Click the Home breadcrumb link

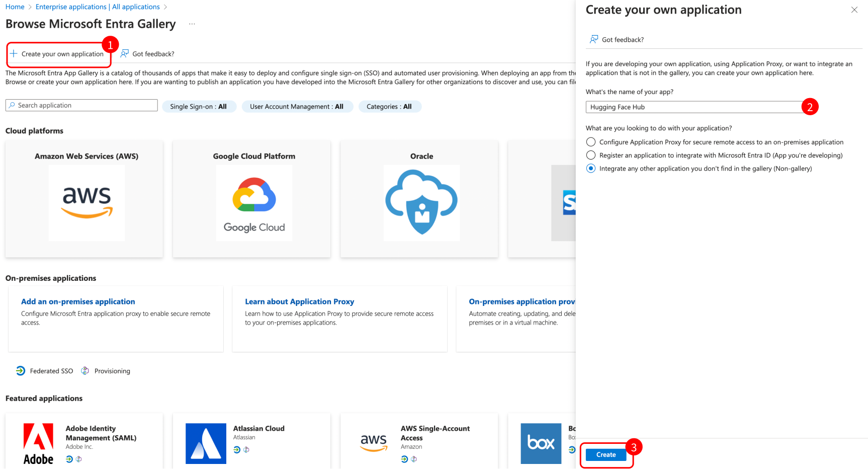click(x=15, y=7)
